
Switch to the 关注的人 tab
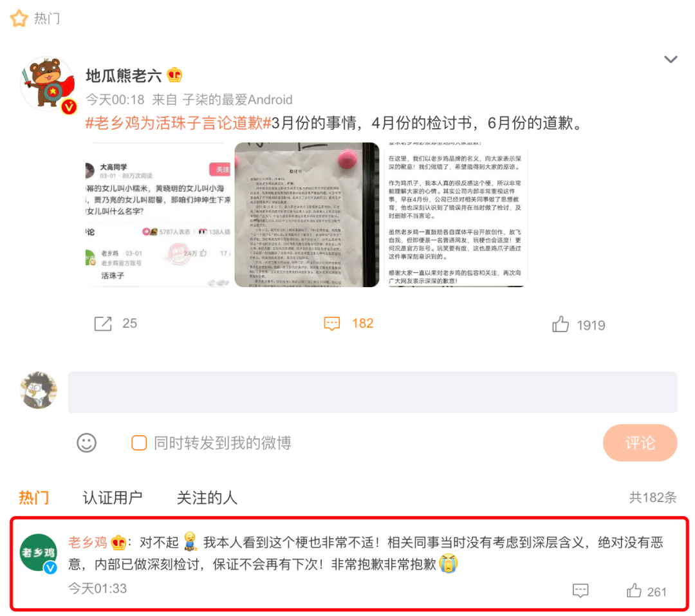point(207,498)
